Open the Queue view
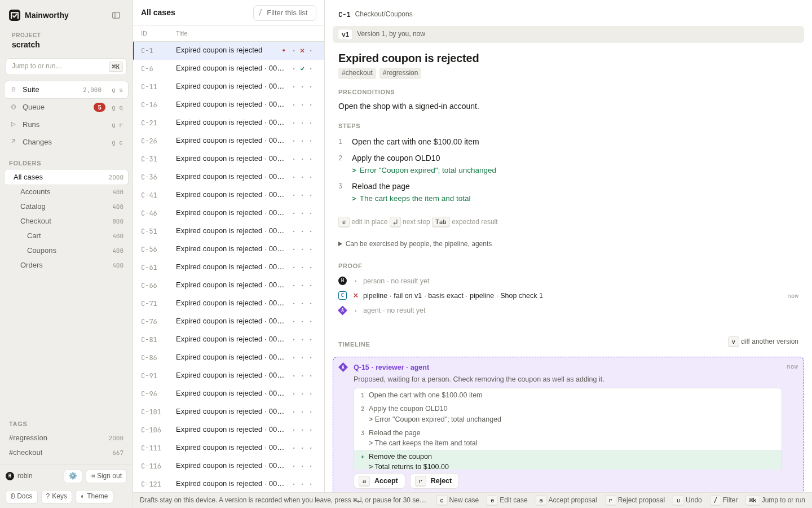812x508 pixels. pyautogui.click(x=67, y=107)
